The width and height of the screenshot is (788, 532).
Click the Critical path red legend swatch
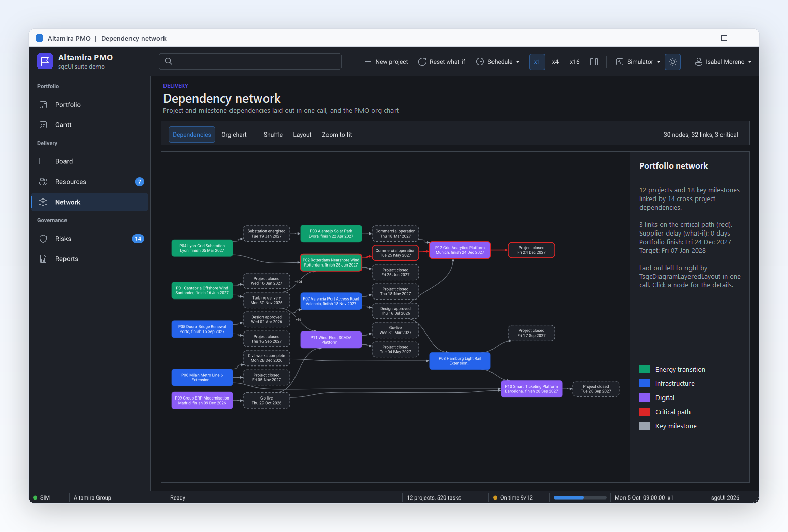coord(645,412)
